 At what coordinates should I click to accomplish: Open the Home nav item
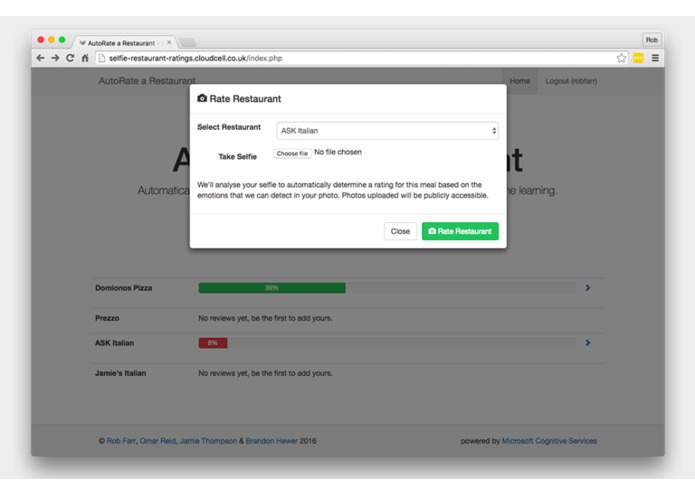pos(519,81)
